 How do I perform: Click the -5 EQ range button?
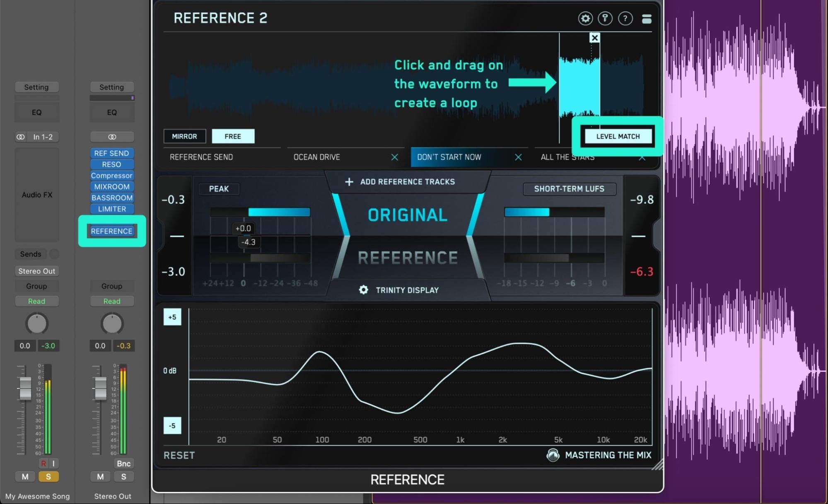click(172, 425)
